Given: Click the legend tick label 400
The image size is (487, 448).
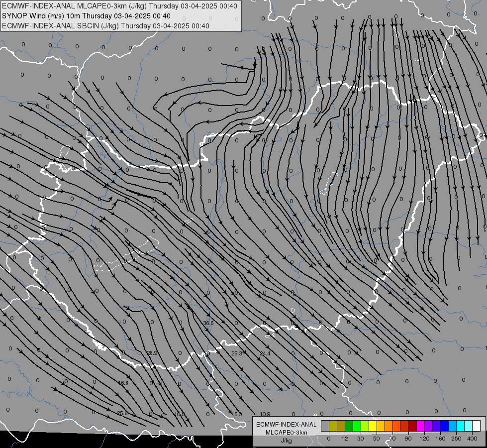Looking at the screenshot, I should pos(472,439).
